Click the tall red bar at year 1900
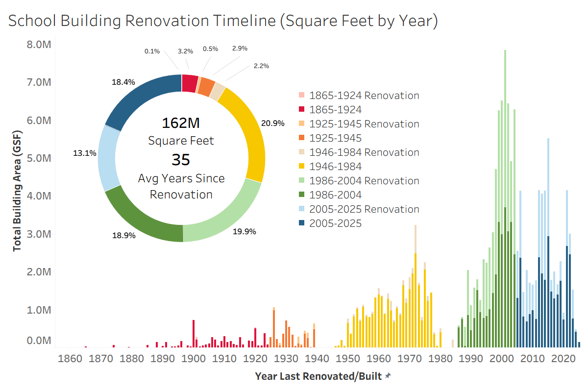 tap(194, 333)
